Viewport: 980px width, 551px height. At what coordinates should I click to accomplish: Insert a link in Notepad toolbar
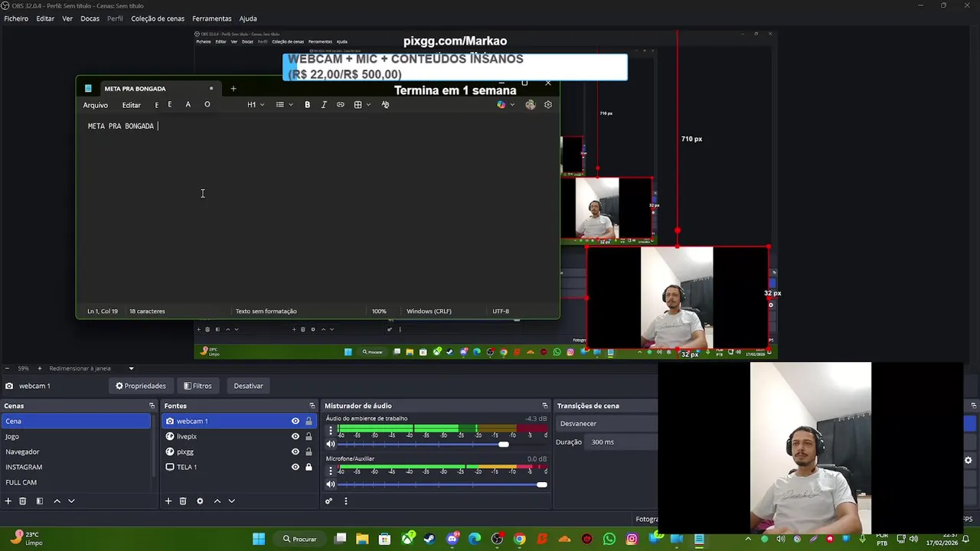click(340, 105)
